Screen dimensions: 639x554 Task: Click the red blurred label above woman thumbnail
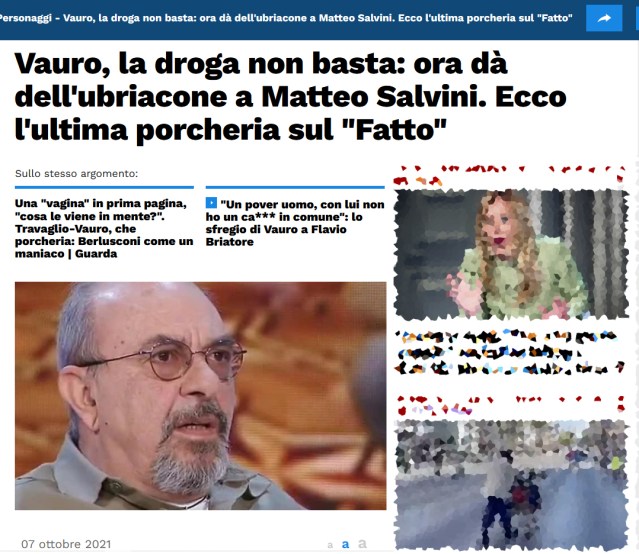(509, 175)
